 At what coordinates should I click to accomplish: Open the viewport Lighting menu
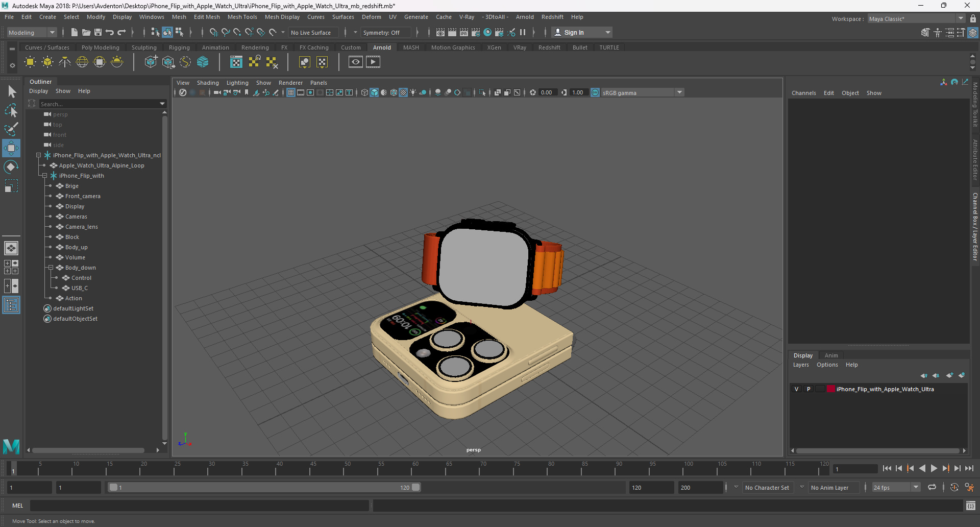click(x=237, y=83)
